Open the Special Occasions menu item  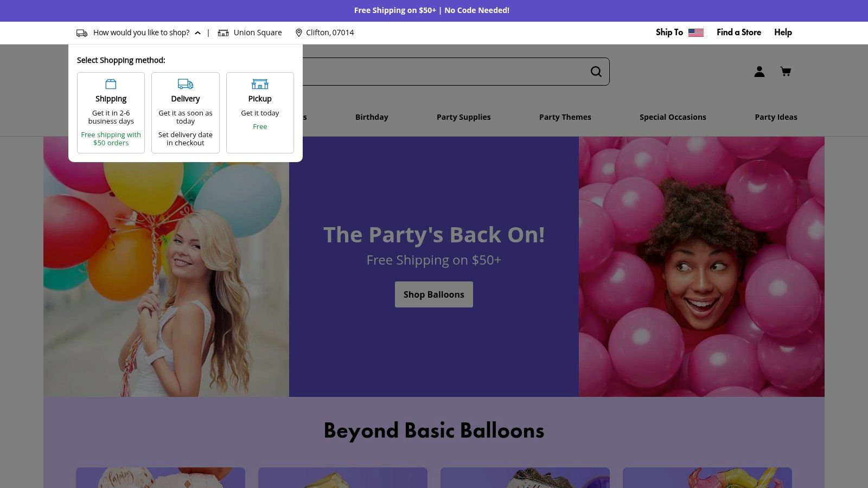pos(673,117)
